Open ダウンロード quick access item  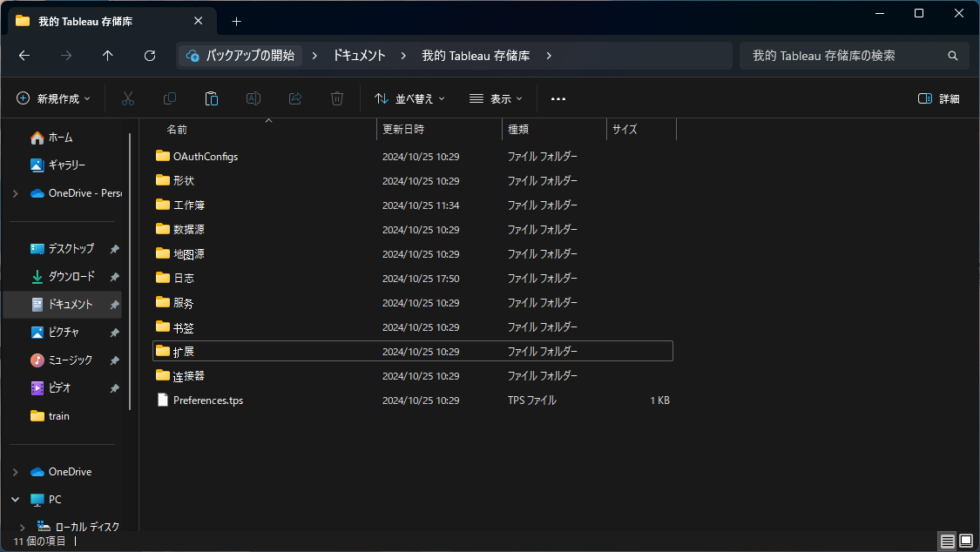tap(63, 276)
